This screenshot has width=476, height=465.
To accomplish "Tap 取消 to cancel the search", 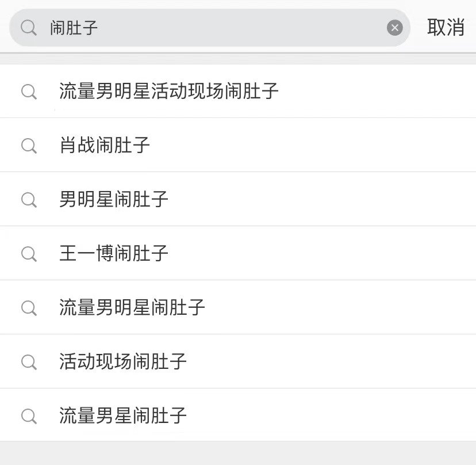I will (446, 28).
